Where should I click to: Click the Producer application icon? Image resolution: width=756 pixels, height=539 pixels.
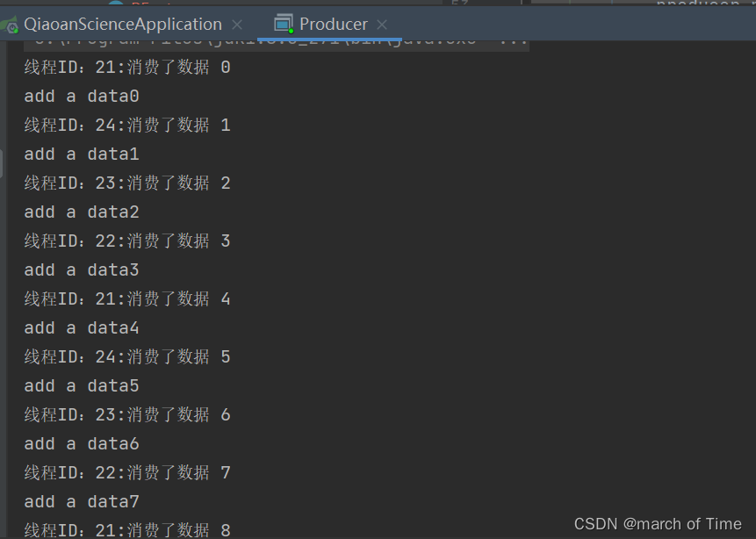pos(284,24)
